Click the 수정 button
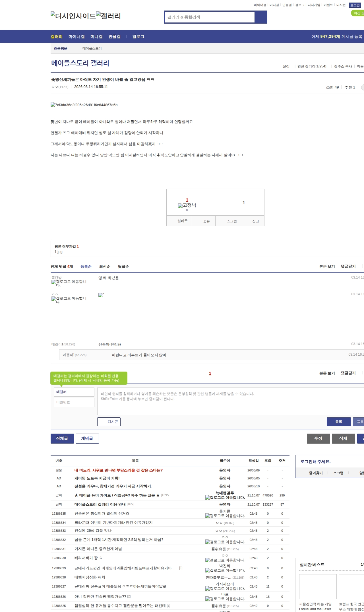364x612 pixels. pos(318,438)
